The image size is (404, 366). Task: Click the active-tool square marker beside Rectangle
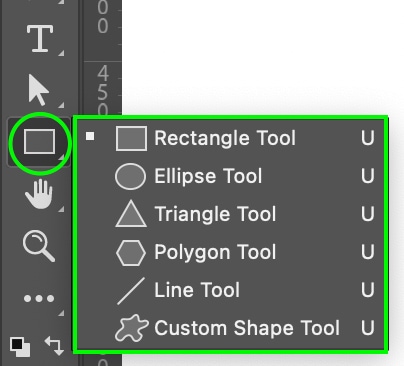90,136
